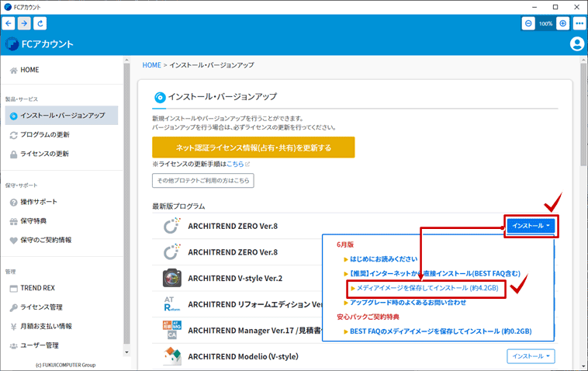This screenshot has width=588, height=371.
Task: Click the ARCHITREND Modelio (V-style) product name
Action: pyautogui.click(x=243, y=356)
